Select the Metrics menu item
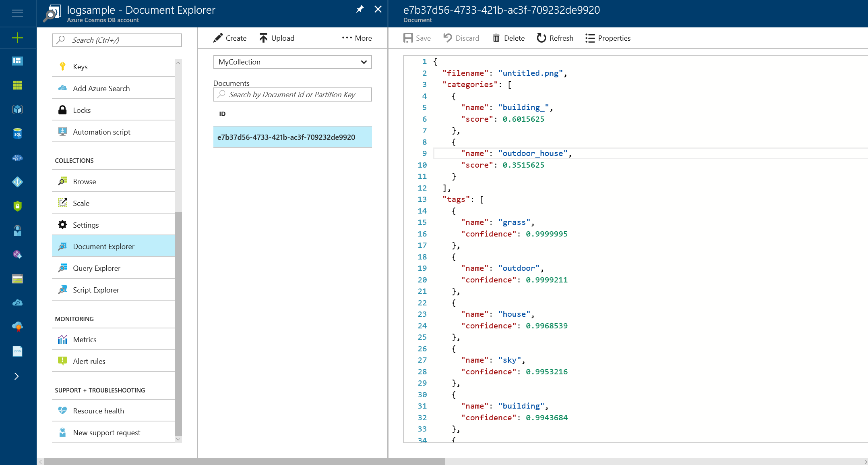 [85, 339]
